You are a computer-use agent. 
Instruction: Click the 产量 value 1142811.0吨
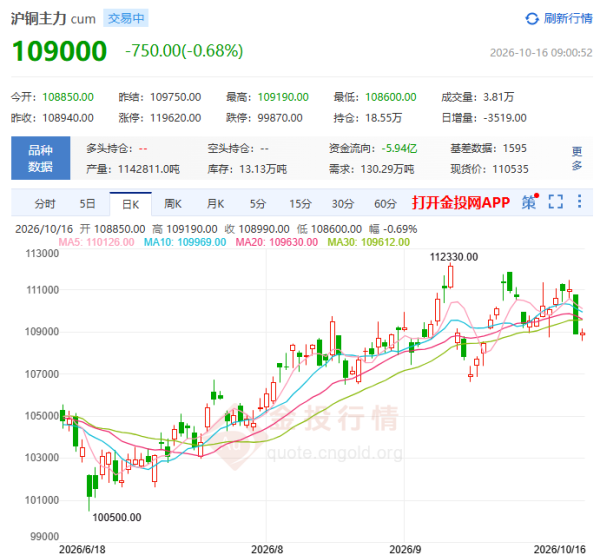tap(148, 169)
